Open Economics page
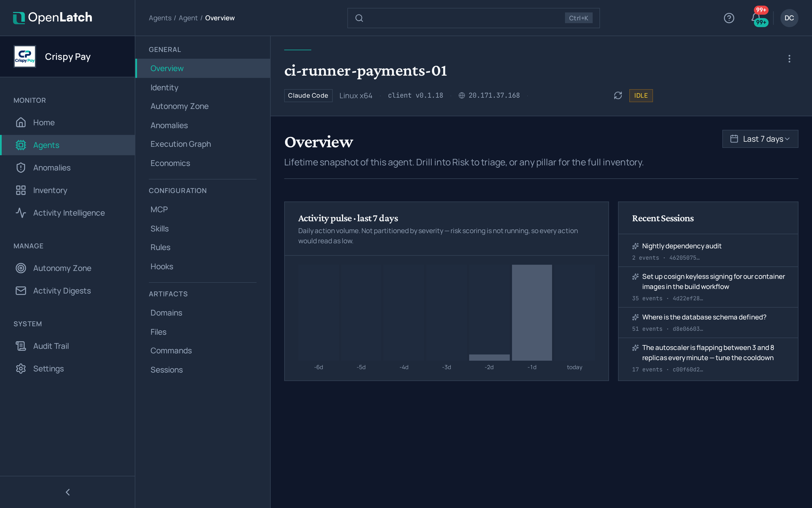This screenshot has width=812, height=508. pos(203,163)
